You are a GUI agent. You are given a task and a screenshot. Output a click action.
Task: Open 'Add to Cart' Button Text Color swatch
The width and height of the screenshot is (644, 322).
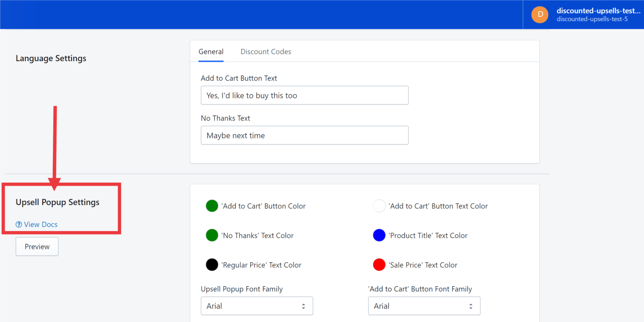pos(379,206)
